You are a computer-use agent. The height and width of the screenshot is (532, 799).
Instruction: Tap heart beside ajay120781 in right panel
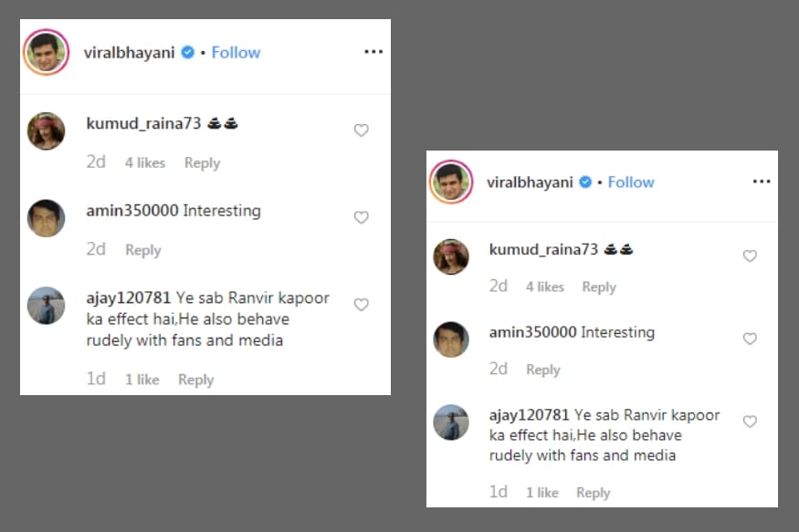[750, 422]
